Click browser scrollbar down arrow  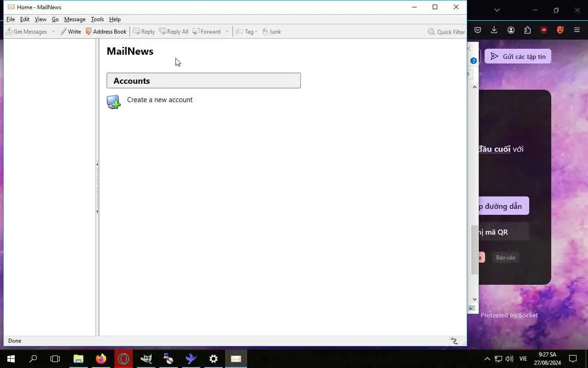coord(475,299)
